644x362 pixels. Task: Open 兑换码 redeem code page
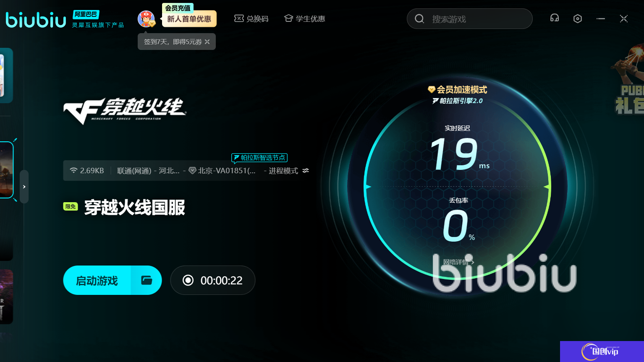pos(251,19)
